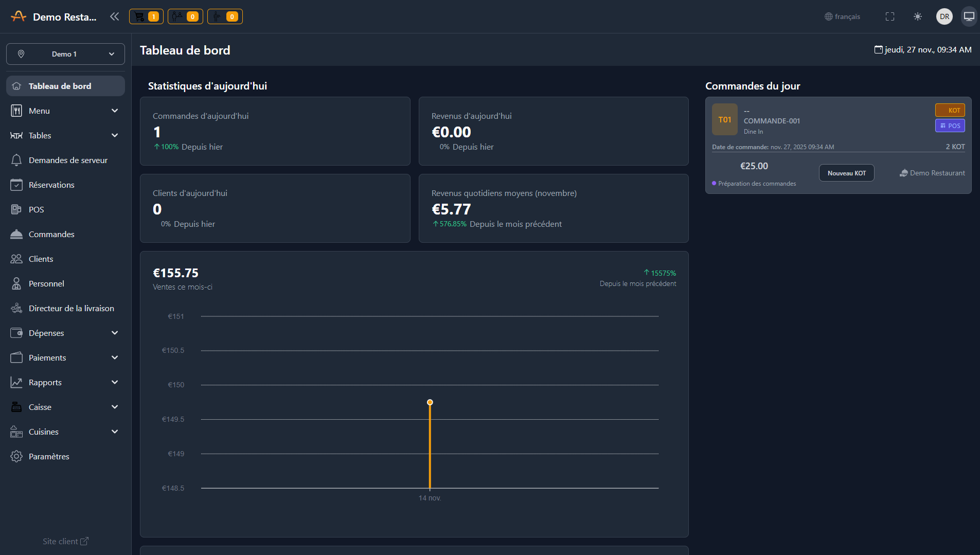
Task: Click the Nouveau KOT button
Action: [846, 173]
